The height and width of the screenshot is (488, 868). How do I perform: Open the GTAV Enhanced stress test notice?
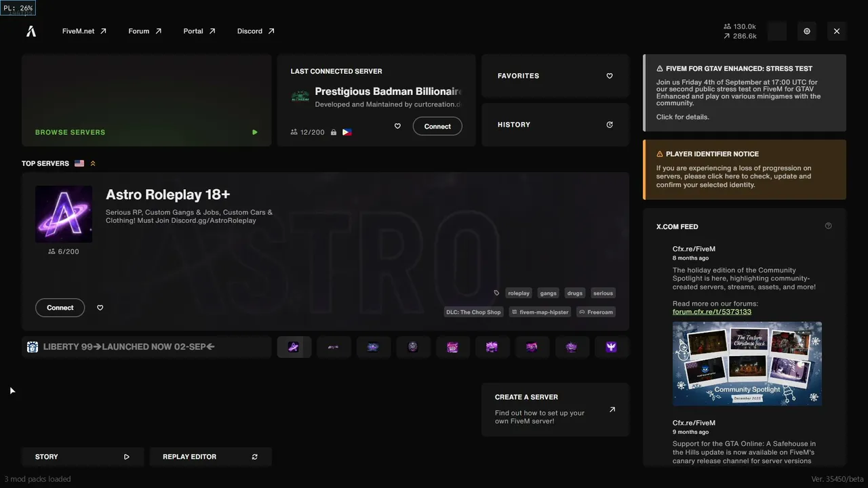point(745,93)
